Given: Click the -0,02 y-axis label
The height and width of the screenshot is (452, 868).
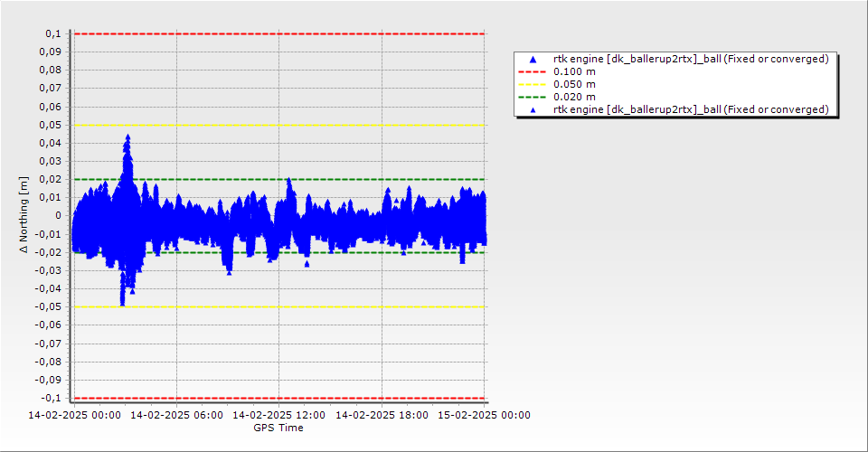Looking at the screenshot, I should click(49, 252).
